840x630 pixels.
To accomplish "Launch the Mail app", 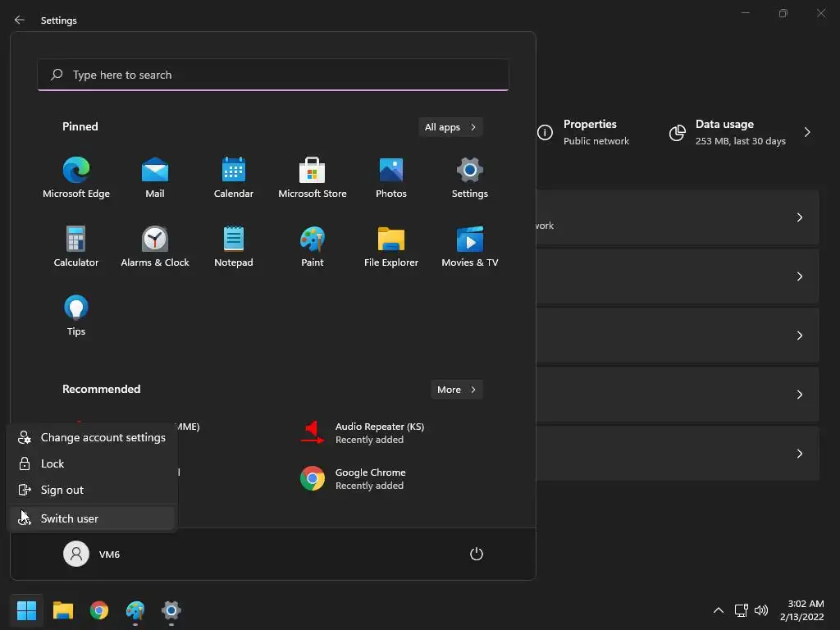I will click(155, 178).
